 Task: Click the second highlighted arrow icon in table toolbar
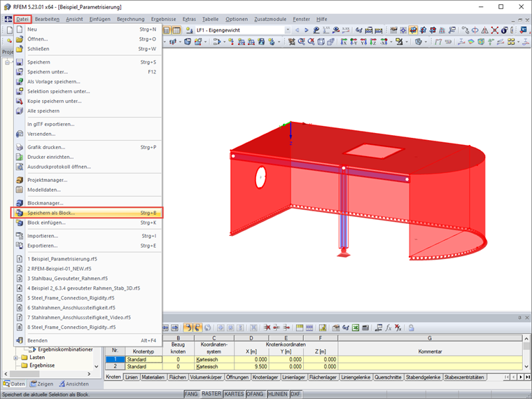[197, 328]
